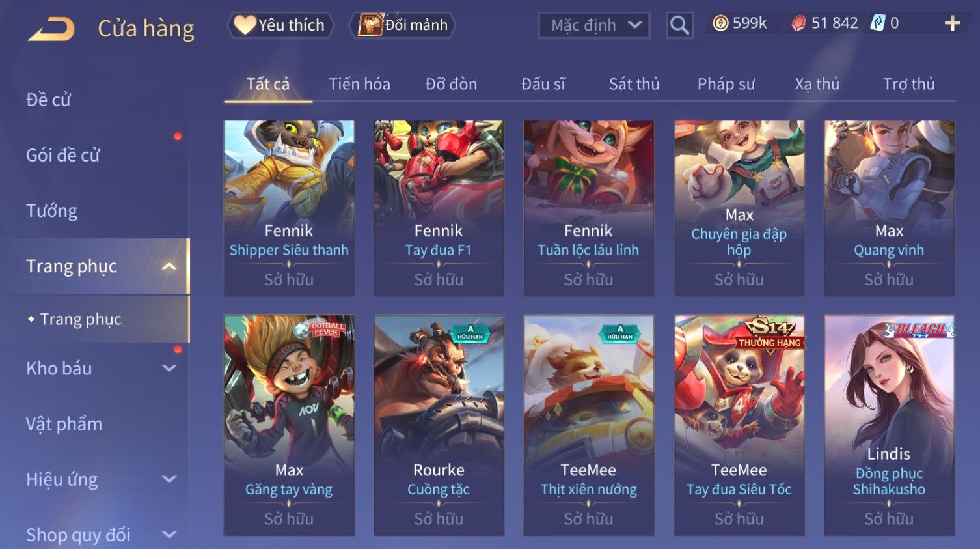Viewport: 980px width, 549px height.
Task: Open the Mặc định sort dropdown
Action: [x=593, y=25]
